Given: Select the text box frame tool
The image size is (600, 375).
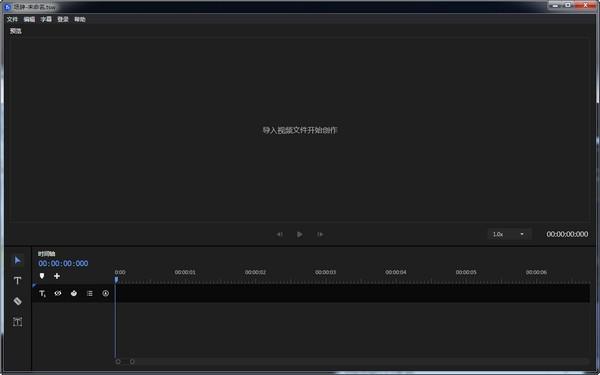Looking at the screenshot, I should [17, 322].
